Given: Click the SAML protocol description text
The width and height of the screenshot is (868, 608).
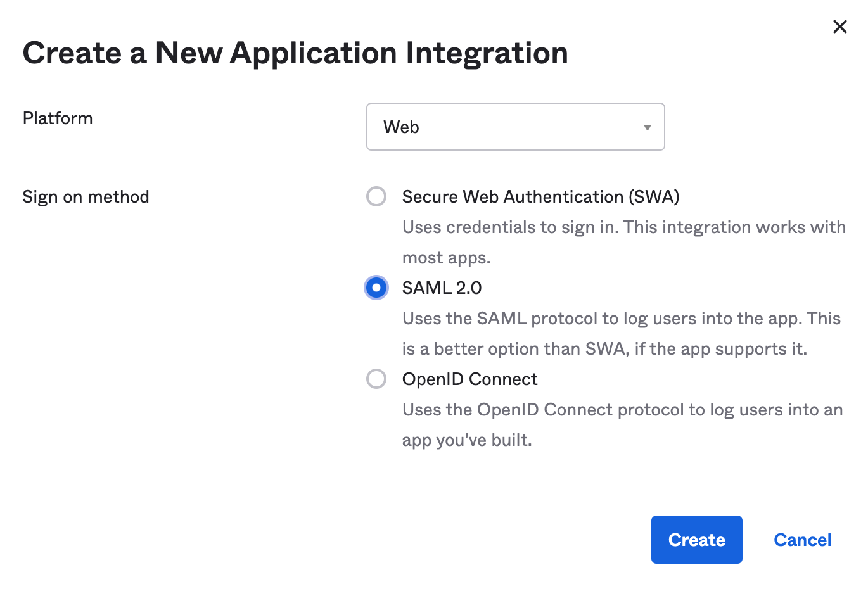Looking at the screenshot, I should 621,319.
